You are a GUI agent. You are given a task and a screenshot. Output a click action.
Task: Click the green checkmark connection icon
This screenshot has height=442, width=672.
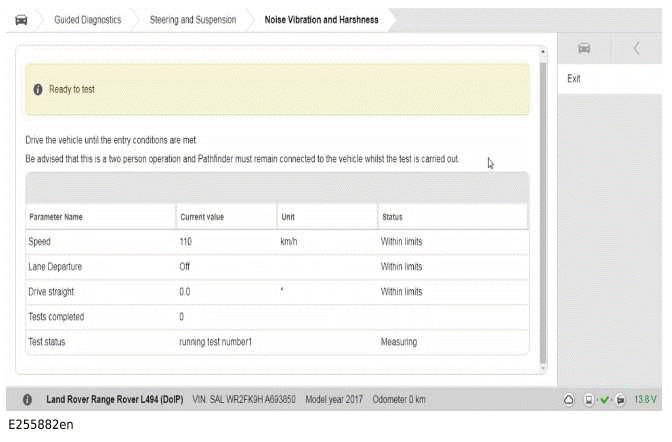coord(605,400)
